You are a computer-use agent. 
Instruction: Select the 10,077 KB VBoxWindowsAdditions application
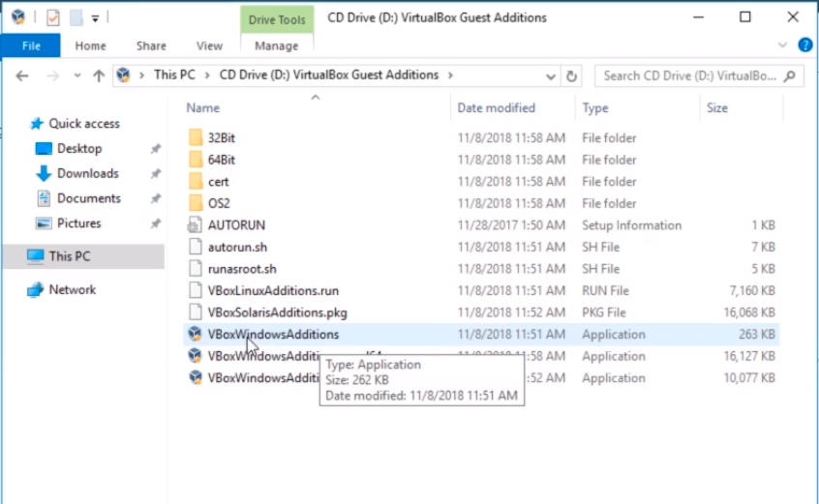pyautogui.click(x=263, y=378)
